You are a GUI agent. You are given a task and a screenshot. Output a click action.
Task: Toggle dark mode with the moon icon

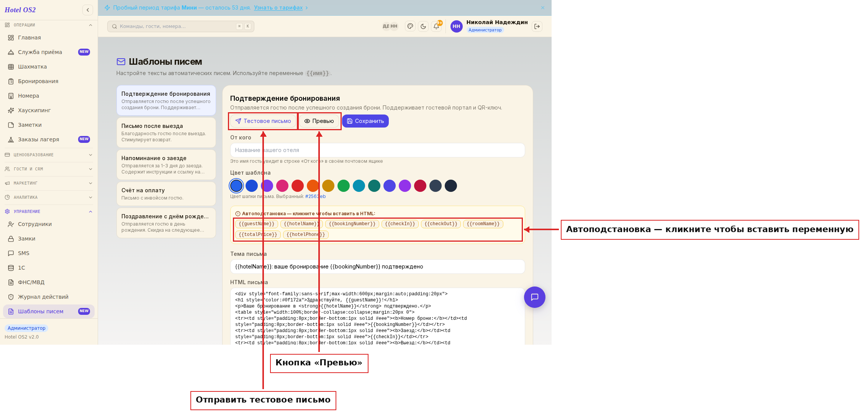click(423, 26)
